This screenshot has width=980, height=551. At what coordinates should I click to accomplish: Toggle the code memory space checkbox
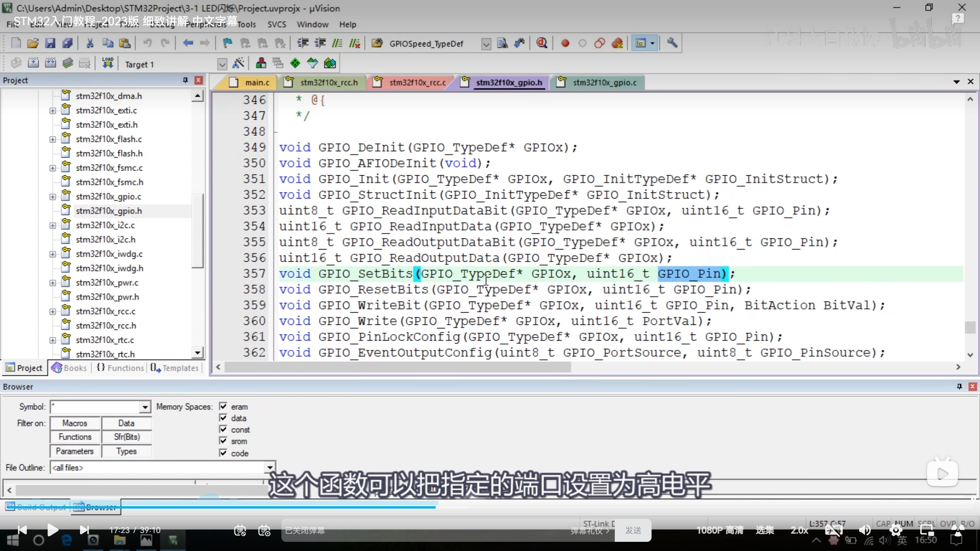coord(223,453)
